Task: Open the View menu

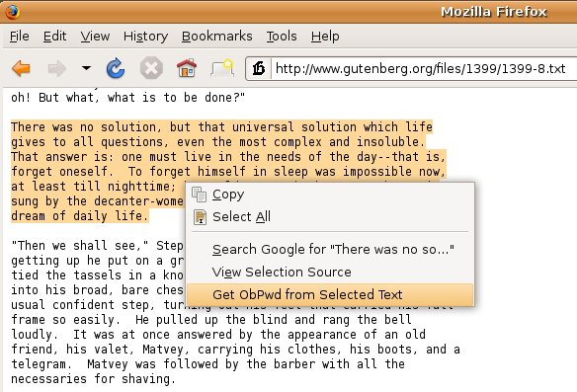Action: (x=95, y=36)
